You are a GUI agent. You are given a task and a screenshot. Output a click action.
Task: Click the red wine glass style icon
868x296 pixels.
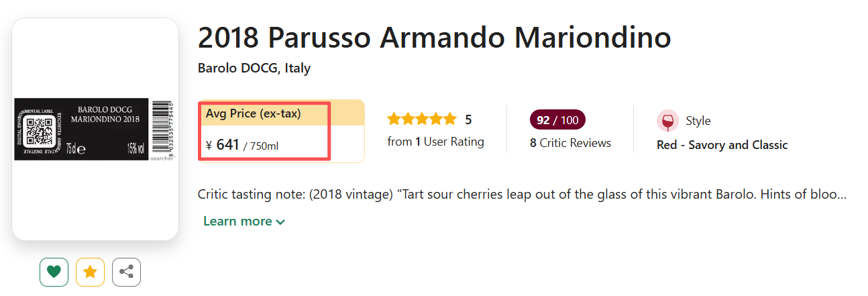pos(667,121)
